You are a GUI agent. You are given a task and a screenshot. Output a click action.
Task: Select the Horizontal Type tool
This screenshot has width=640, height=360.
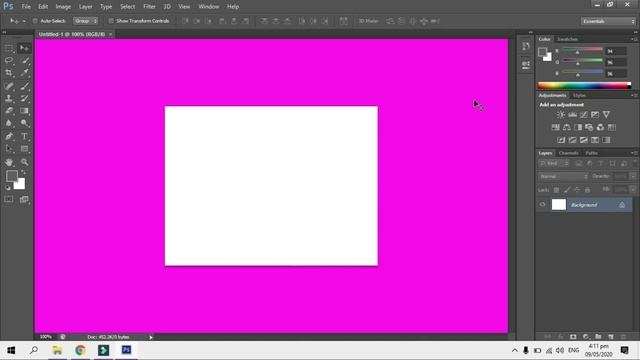click(24, 136)
